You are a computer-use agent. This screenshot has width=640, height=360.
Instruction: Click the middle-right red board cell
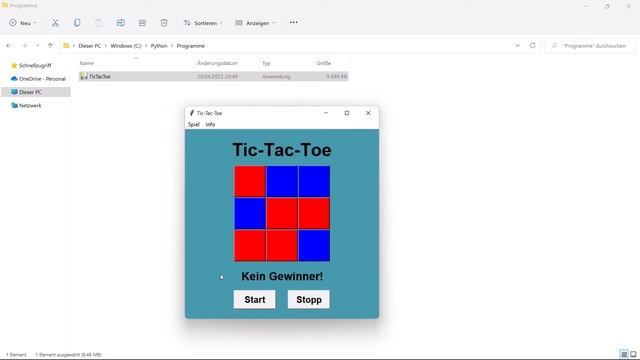tap(314, 213)
